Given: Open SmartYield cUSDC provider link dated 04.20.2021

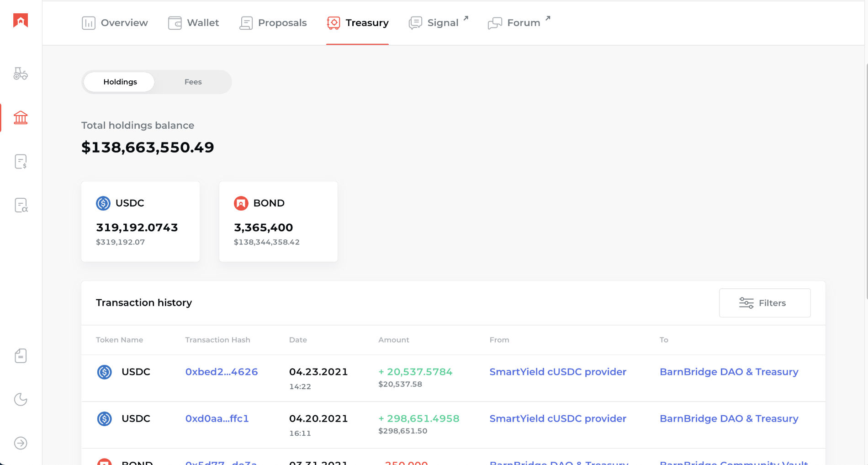Looking at the screenshot, I should click(x=558, y=418).
